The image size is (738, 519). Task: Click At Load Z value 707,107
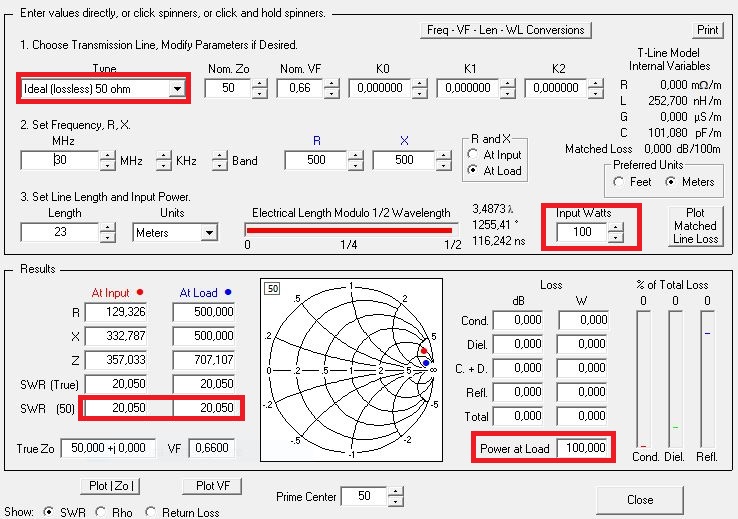coord(204,360)
